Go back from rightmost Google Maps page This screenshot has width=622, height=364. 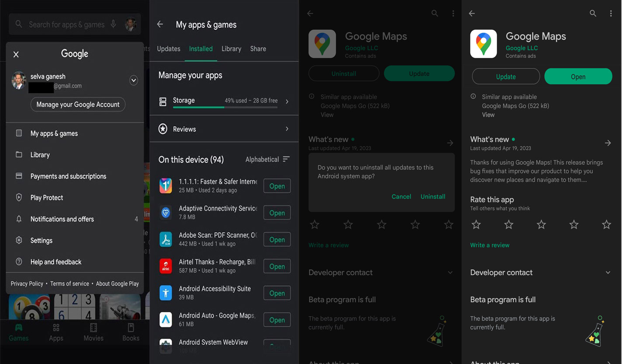pyautogui.click(x=472, y=14)
